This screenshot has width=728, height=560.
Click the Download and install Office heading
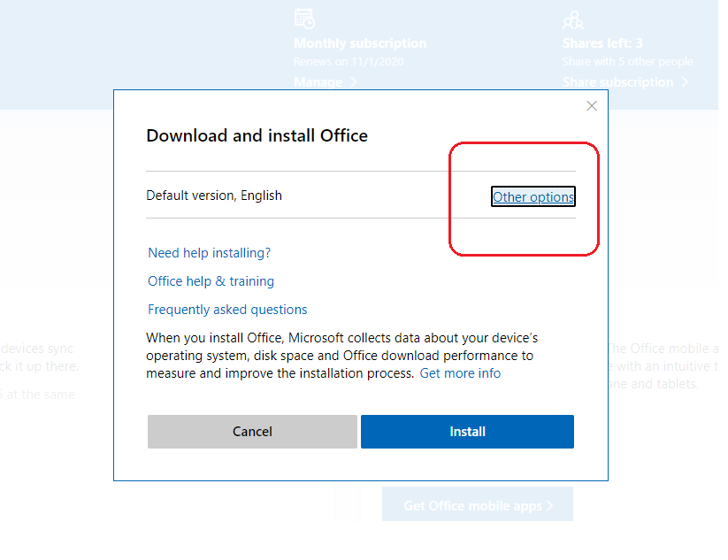(257, 135)
